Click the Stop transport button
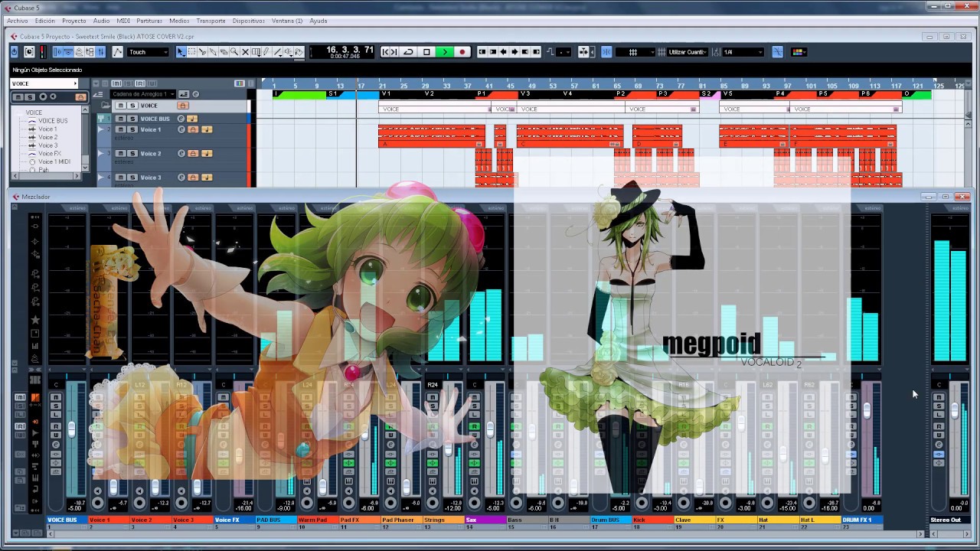 426,52
